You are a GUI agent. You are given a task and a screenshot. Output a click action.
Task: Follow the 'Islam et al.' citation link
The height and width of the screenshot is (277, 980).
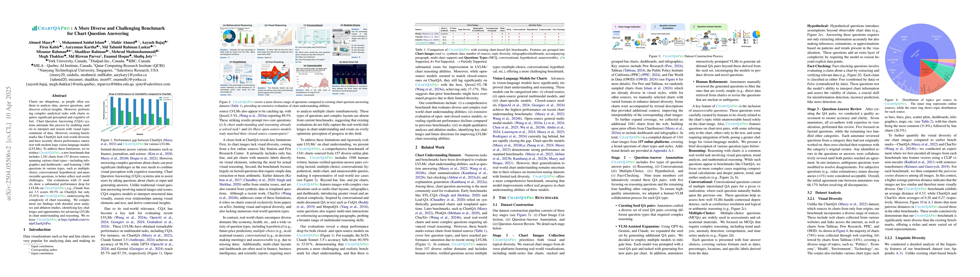tap(652, 89)
